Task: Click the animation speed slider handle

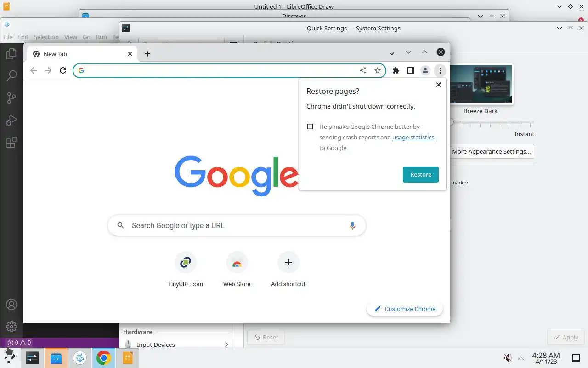Action: coord(452,122)
